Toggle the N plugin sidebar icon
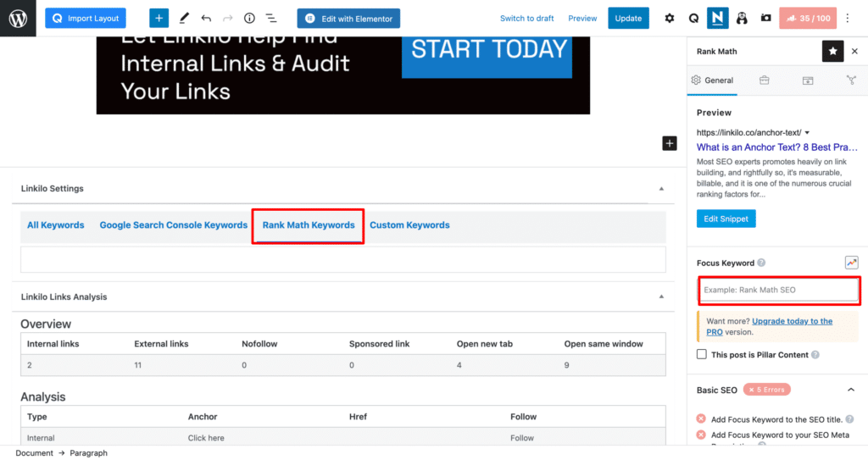This screenshot has height=460, width=868. [717, 19]
